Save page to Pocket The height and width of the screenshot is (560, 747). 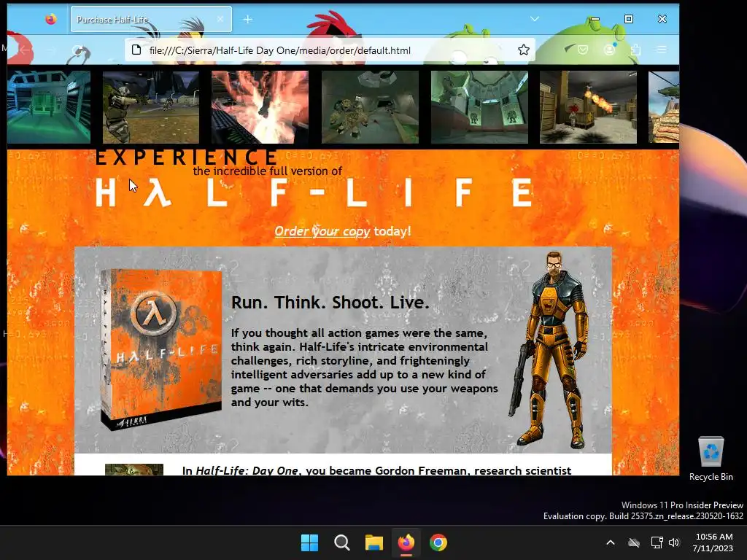point(583,50)
